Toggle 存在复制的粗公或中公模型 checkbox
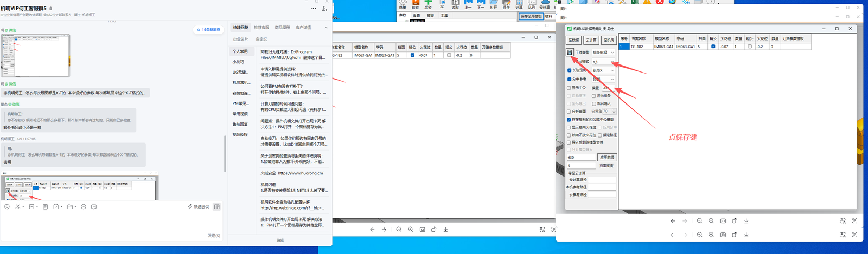The image size is (868, 254). [x=569, y=120]
